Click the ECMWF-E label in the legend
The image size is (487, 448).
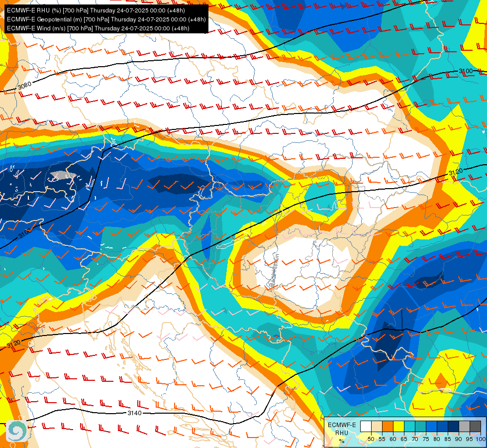pyautogui.click(x=342, y=425)
